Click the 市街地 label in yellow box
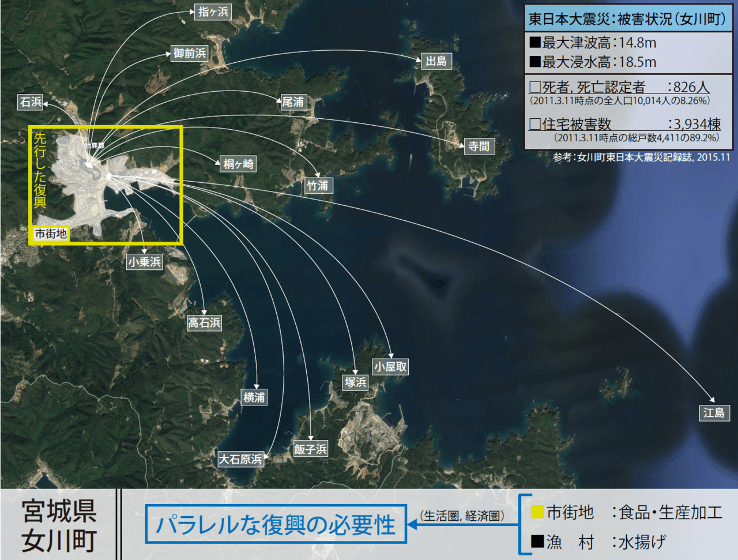 click(x=50, y=234)
